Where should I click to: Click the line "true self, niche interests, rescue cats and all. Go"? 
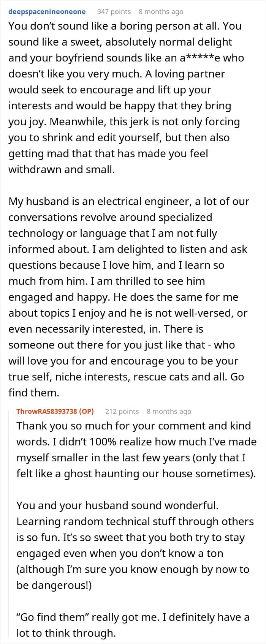126,377
